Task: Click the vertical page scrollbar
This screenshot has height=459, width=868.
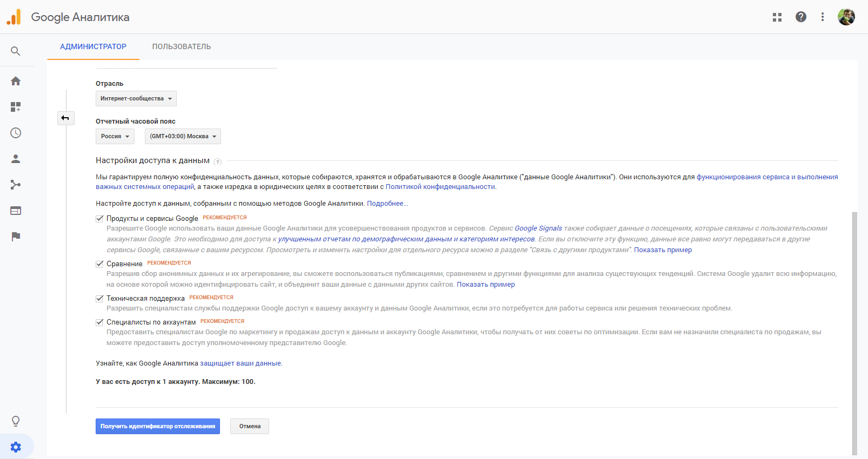Action: coord(854,333)
